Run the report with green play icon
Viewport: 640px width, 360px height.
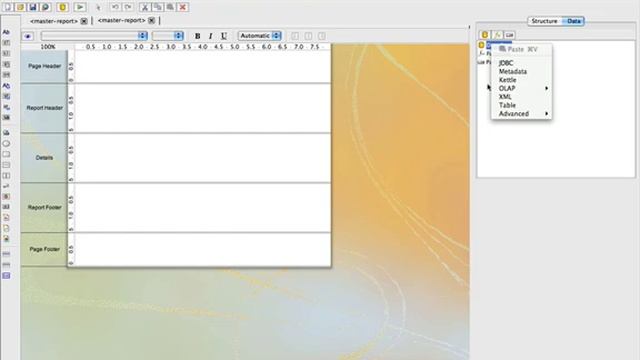pyautogui.click(x=80, y=7)
